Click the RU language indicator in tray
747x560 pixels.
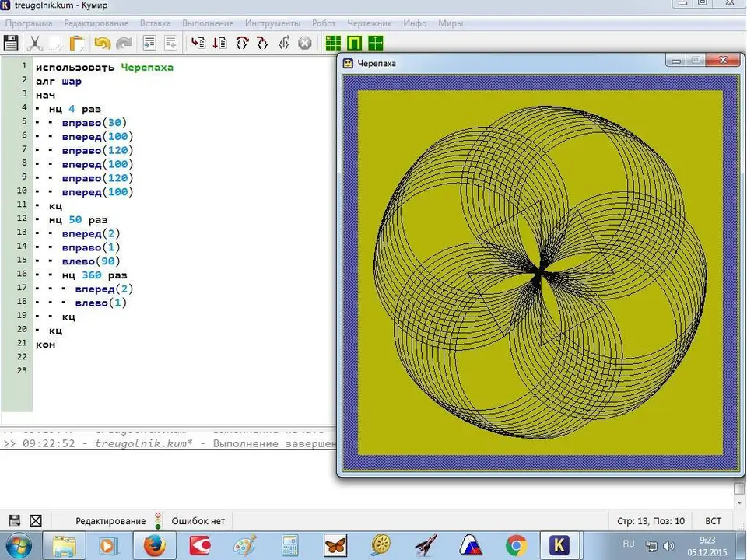click(629, 544)
